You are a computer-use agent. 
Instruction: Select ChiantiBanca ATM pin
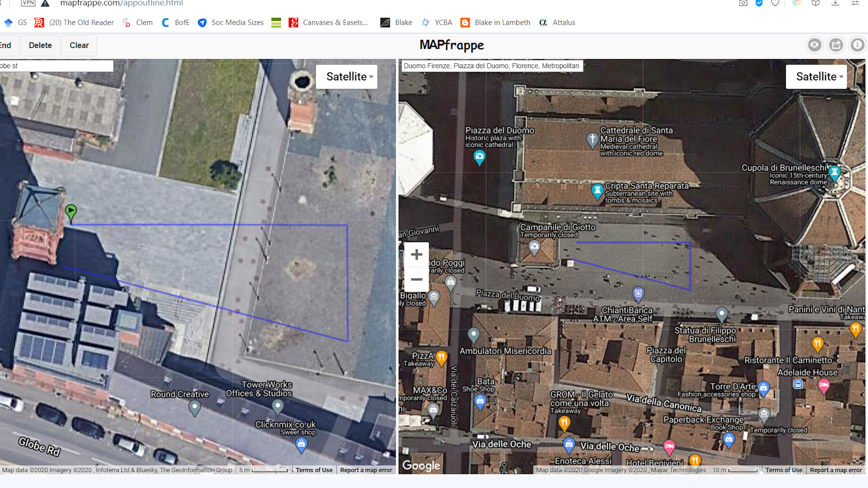coord(638,295)
